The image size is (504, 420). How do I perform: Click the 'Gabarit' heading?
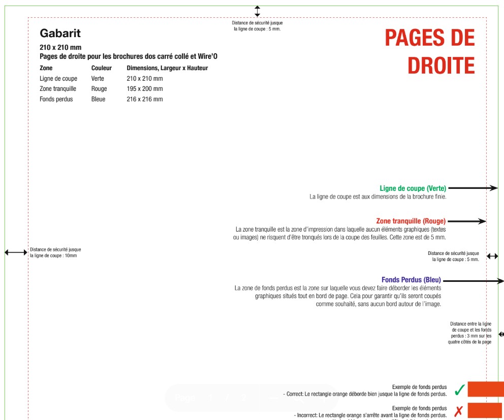tap(60, 33)
